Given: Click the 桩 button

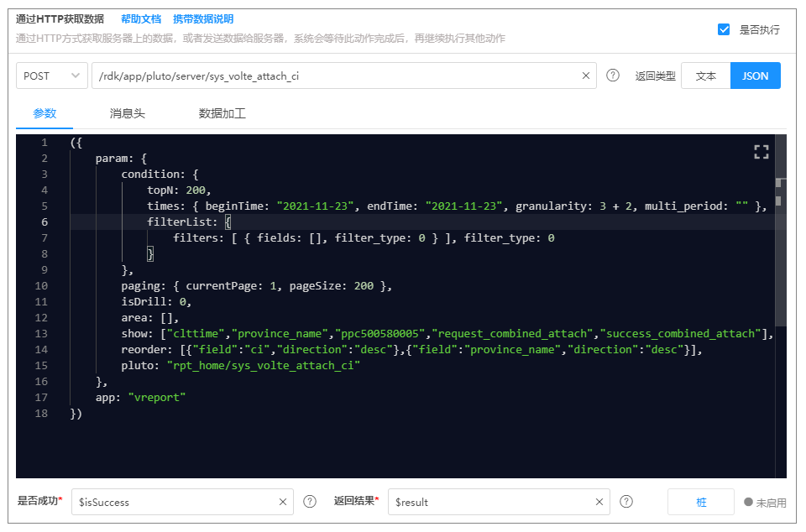Looking at the screenshot, I should coord(701,502).
